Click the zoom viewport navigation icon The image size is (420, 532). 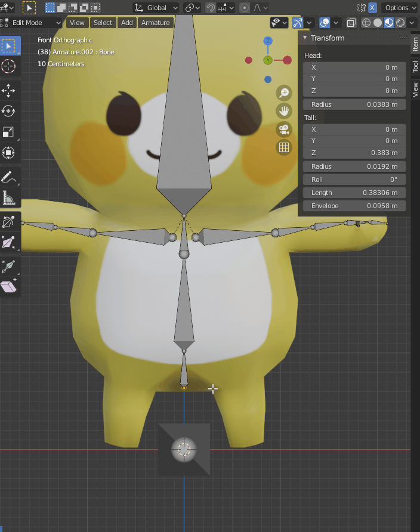pos(284,92)
